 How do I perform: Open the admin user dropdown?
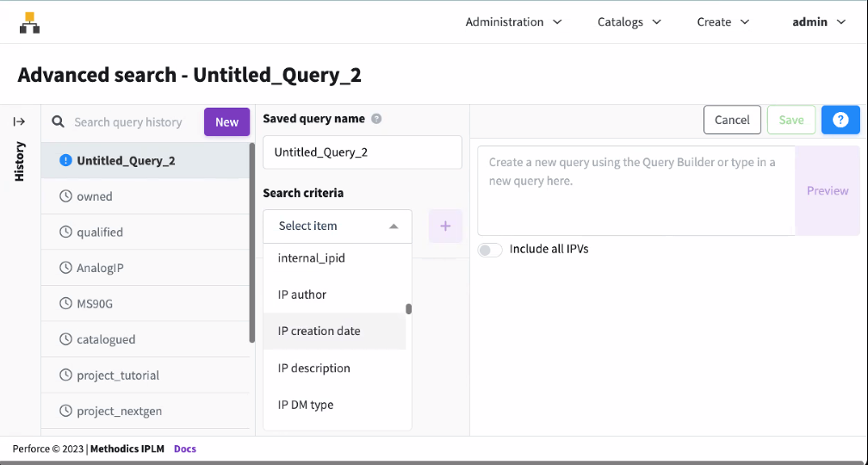click(819, 22)
